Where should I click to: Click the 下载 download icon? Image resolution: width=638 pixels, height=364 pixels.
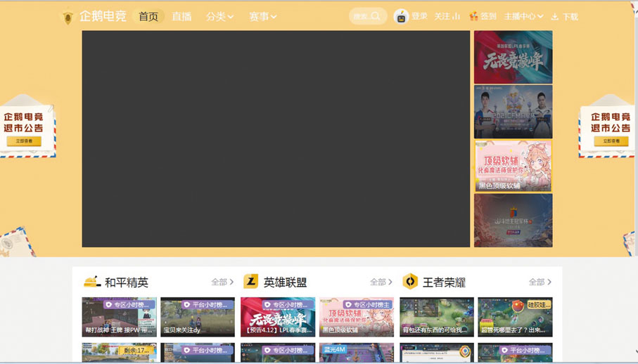554,17
